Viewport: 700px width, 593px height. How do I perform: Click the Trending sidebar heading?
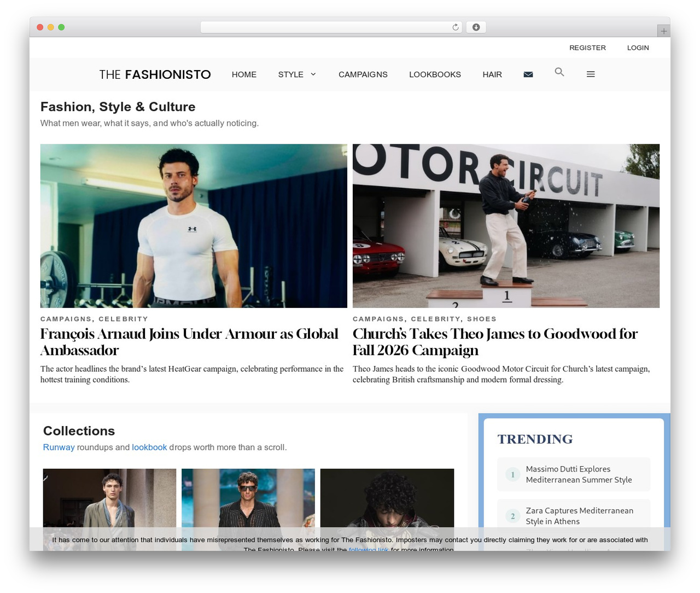point(535,439)
